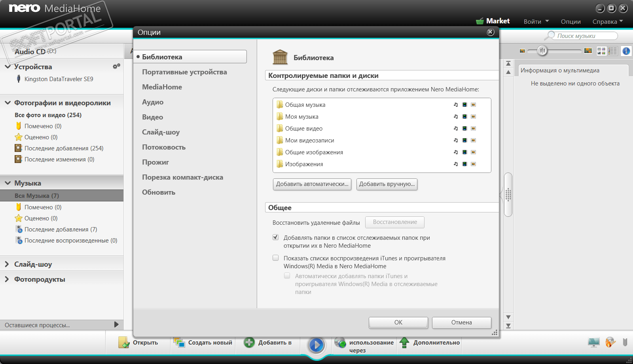633x364 pixels.
Task: Switch to details list view
Action: tap(612, 51)
